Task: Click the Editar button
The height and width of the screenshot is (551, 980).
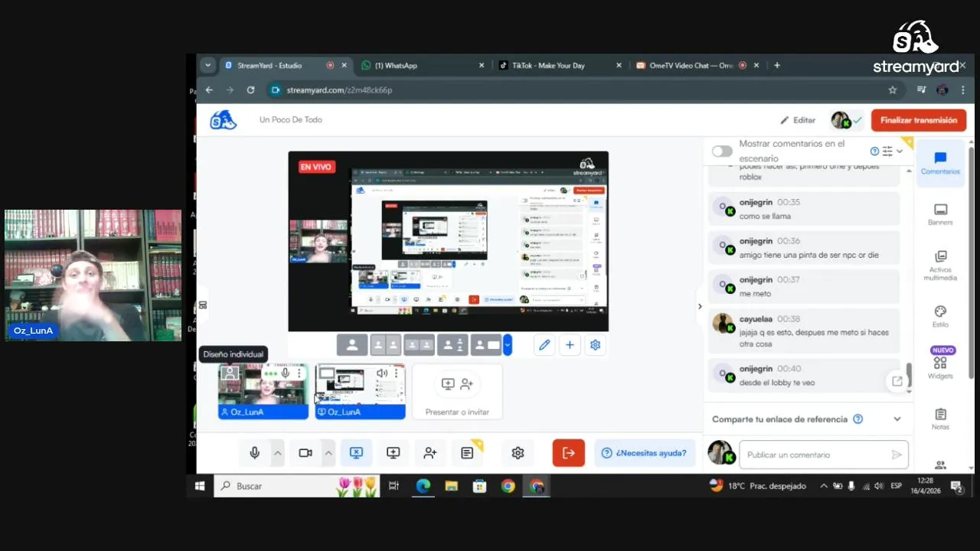Action: point(798,120)
